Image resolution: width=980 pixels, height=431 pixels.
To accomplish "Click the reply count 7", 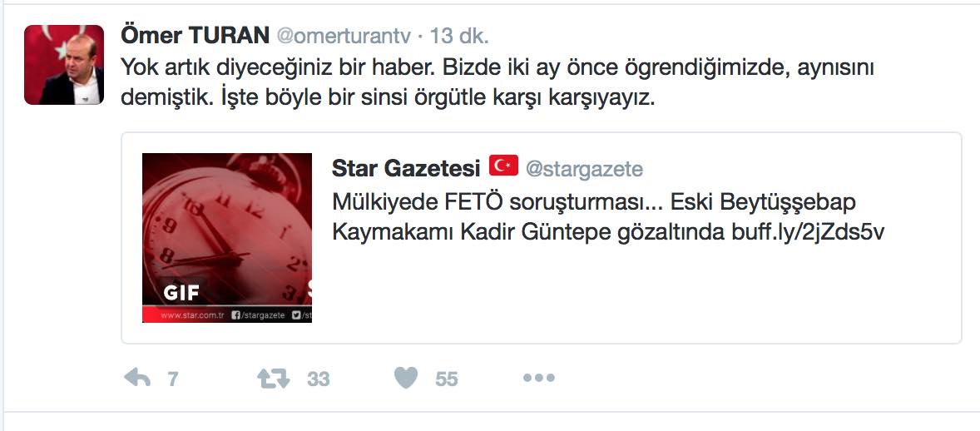I will click(172, 379).
